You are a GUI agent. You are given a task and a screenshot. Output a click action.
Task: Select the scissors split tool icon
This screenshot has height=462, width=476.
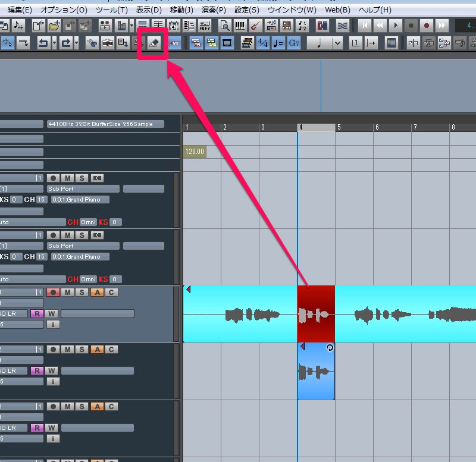[92, 43]
